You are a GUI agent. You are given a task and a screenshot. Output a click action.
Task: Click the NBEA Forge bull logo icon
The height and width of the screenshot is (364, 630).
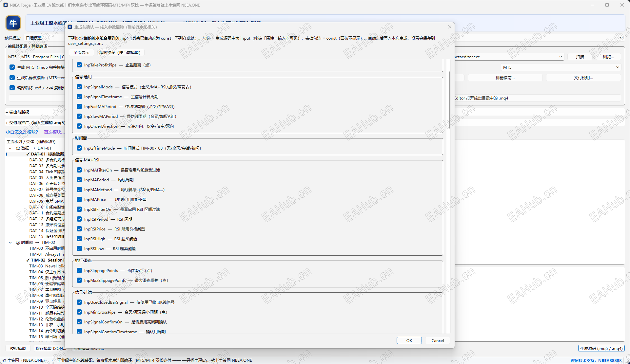point(13,23)
